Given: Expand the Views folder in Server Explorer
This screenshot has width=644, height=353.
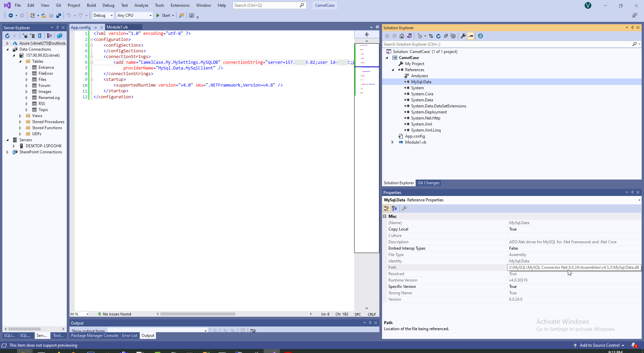Looking at the screenshot, I should point(20,116).
